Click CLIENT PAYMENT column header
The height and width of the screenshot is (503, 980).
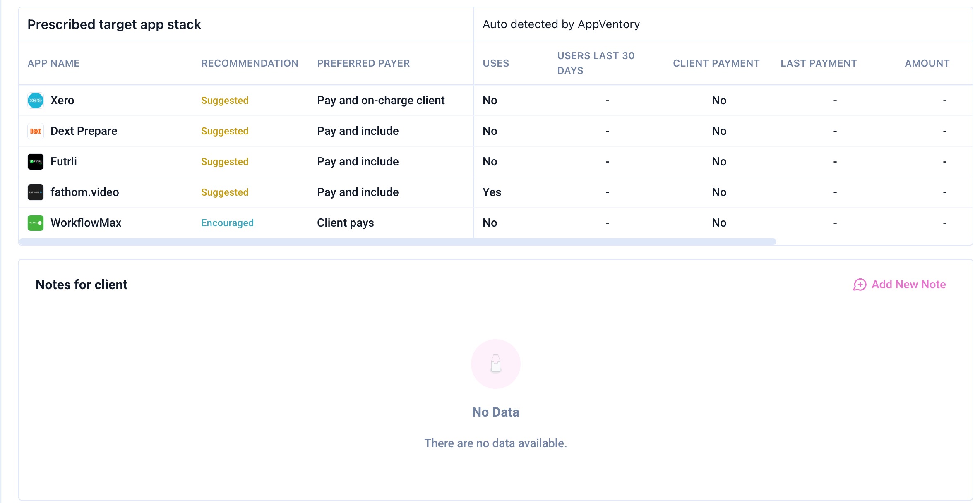pos(716,63)
